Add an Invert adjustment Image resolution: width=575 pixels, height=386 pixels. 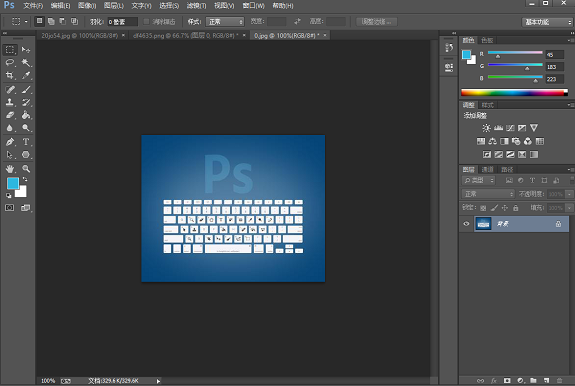pos(487,154)
